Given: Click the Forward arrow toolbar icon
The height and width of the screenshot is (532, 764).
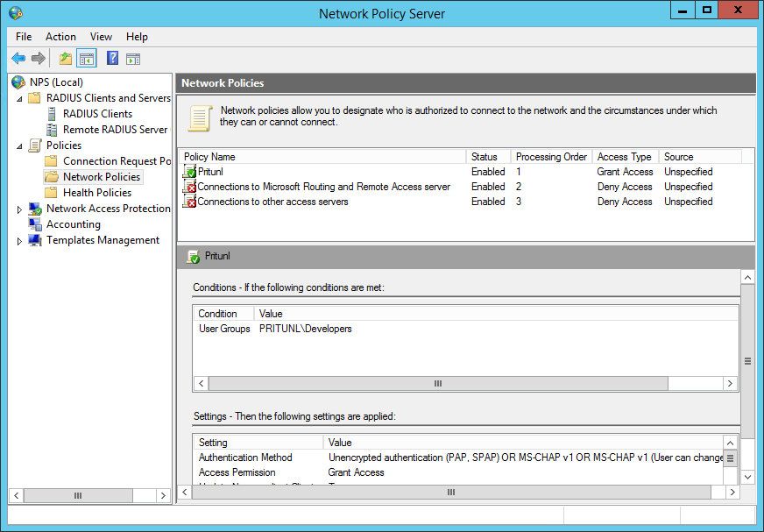Looking at the screenshot, I should (x=38, y=59).
